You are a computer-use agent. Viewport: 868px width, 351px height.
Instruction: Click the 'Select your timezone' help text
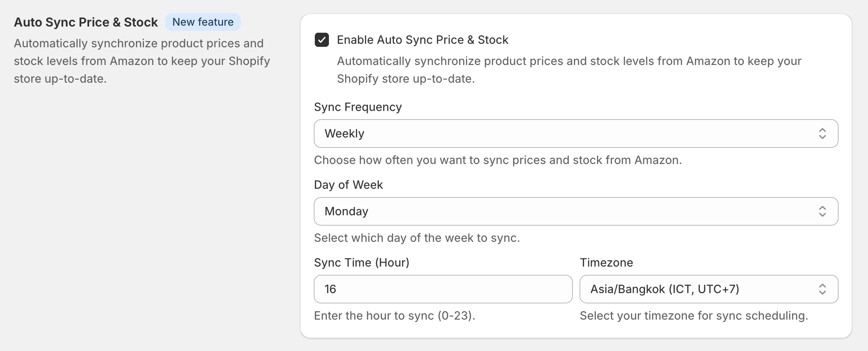(x=694, y=316)
